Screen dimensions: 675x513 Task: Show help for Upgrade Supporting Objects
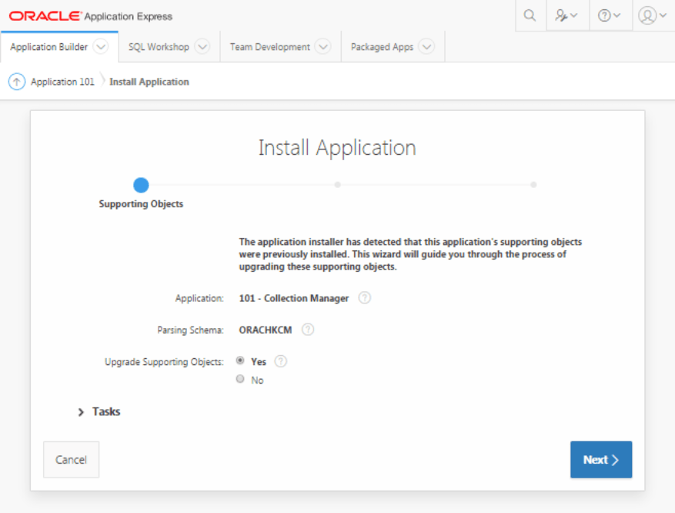[x=281, y=361]
